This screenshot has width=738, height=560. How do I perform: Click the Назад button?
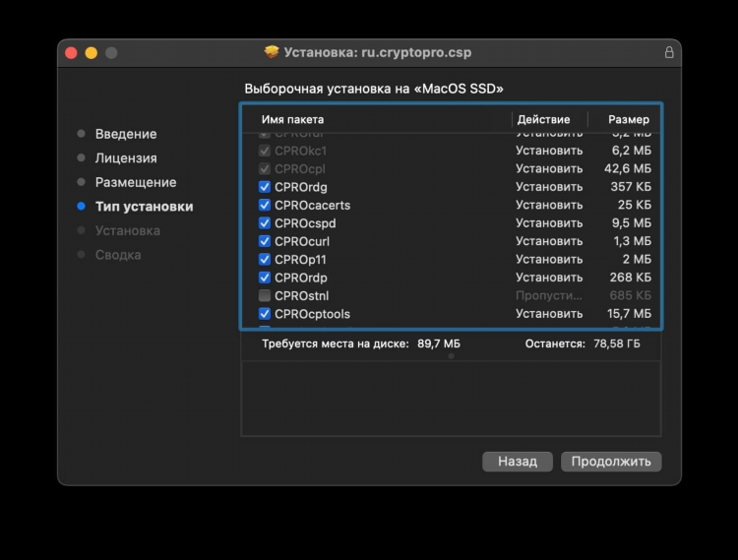pyautogui.click(x=518, y=462)
